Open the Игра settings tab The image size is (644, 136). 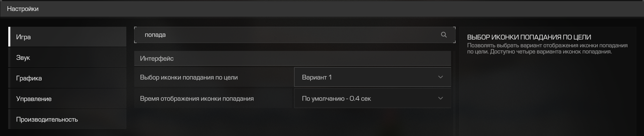click(68, 37)
